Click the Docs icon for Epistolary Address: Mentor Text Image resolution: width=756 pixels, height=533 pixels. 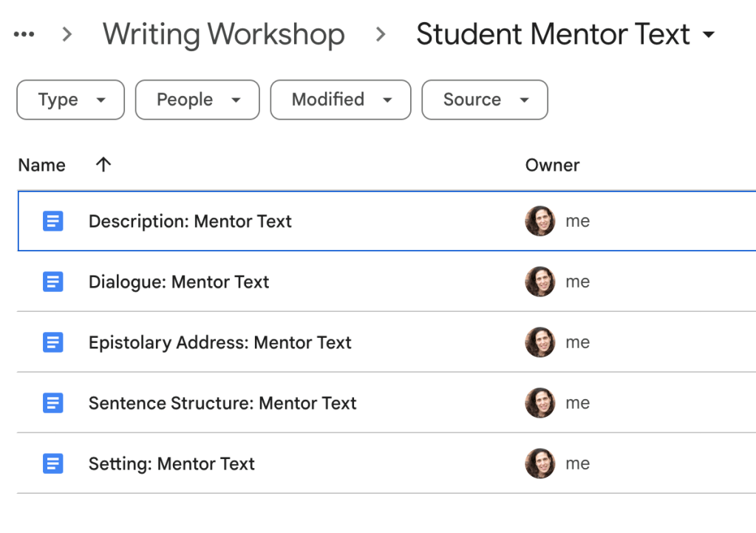(x=52, y=342)
